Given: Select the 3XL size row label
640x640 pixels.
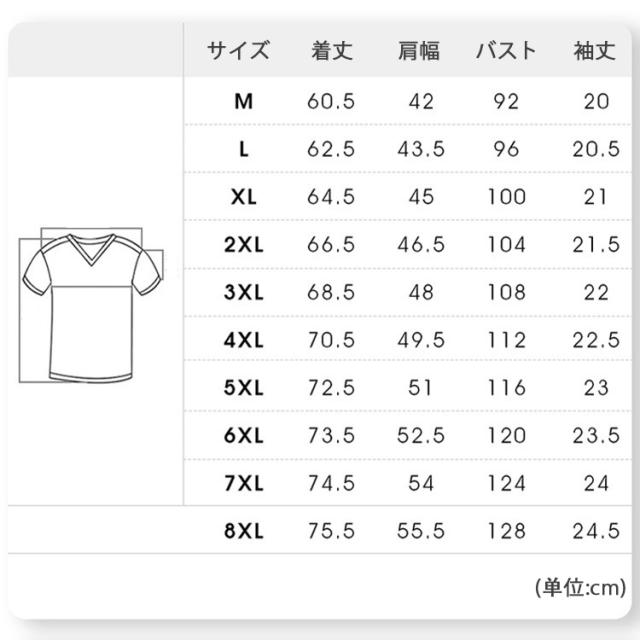Looking at the screenshot, I should 243,293.
